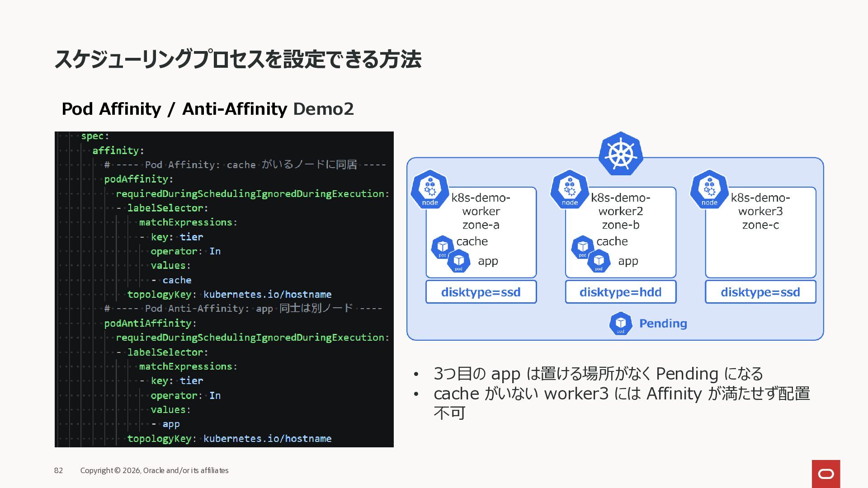Viewport: 868px width, 488px height.
Task: Click the blue Pending text label
Action: click(x=663, y=324)
